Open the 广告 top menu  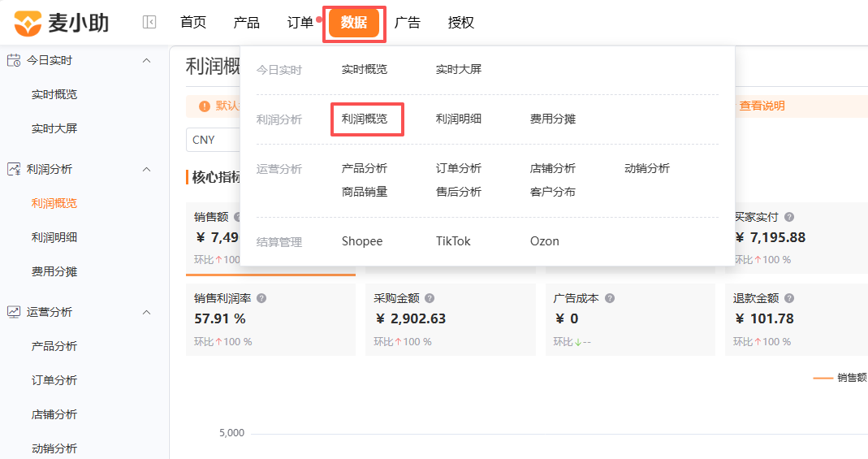tap(408, 22)
